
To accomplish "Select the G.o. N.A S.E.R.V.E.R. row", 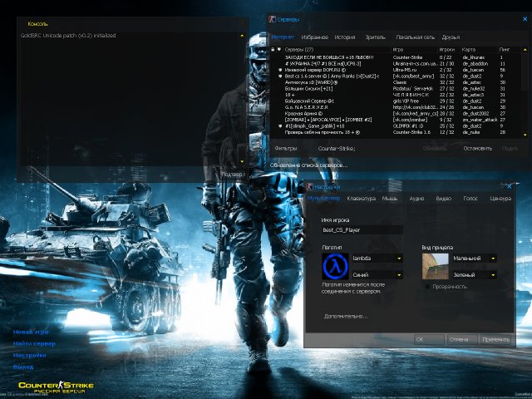I will 396,107.
